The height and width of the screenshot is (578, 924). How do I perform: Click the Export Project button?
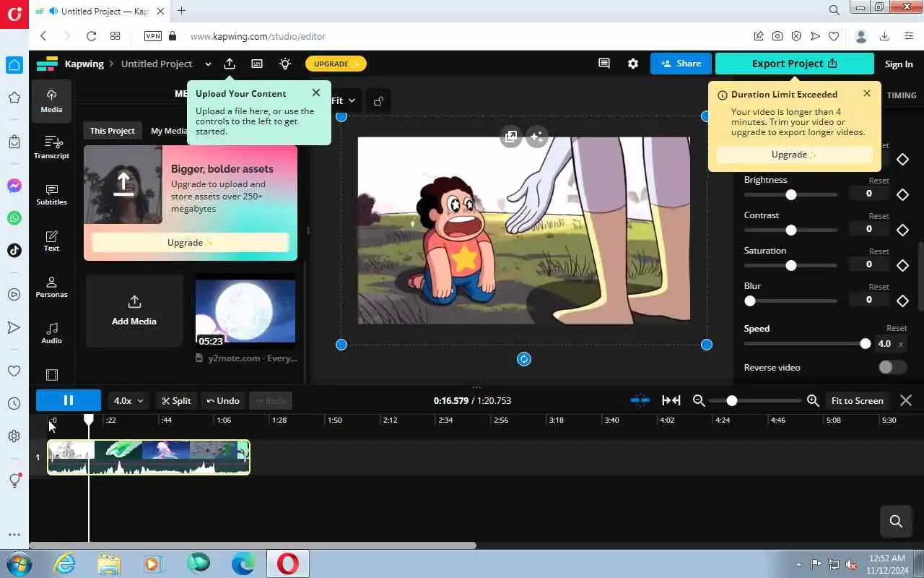(794, 64)
